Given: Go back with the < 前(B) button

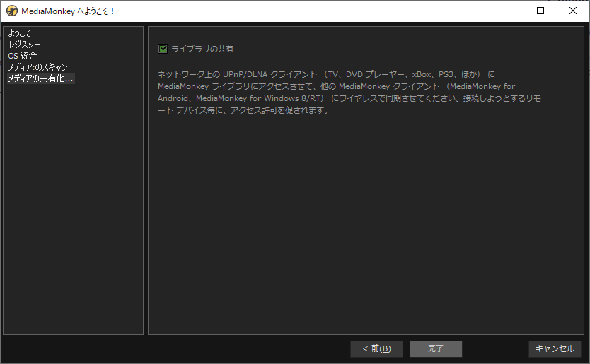Looking at the screenshot, I should pos(376,349).
